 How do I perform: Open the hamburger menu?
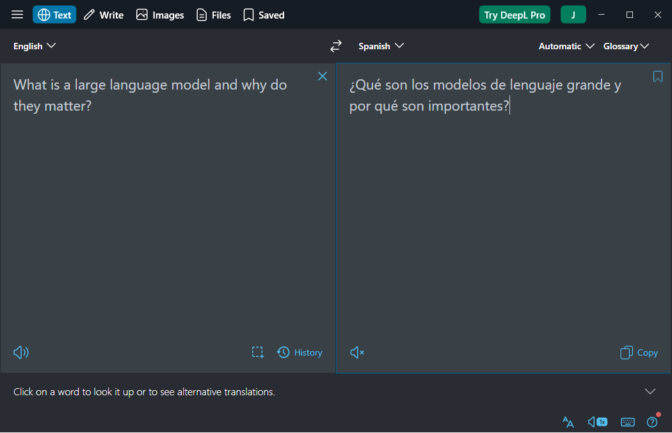point(17,15)
